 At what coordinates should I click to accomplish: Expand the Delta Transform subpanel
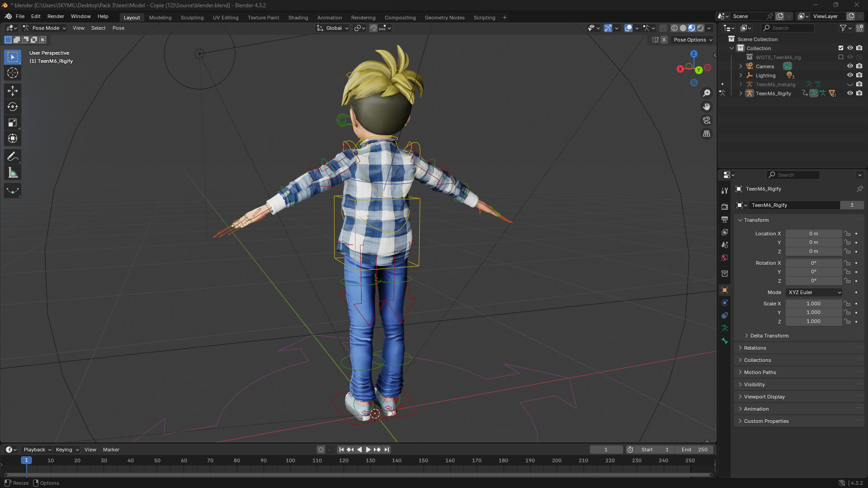(x=769, y=336)
